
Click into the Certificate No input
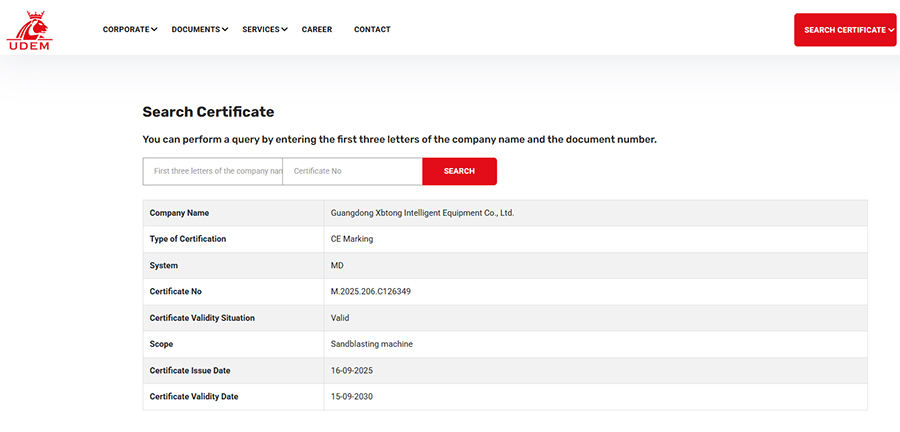tap(352, 171)
